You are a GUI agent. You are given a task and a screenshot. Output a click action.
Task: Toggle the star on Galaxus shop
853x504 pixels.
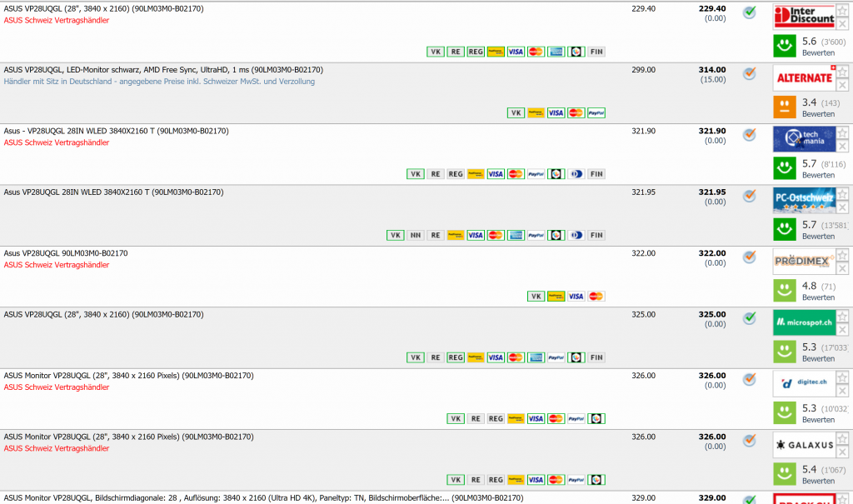click(843, 438)
